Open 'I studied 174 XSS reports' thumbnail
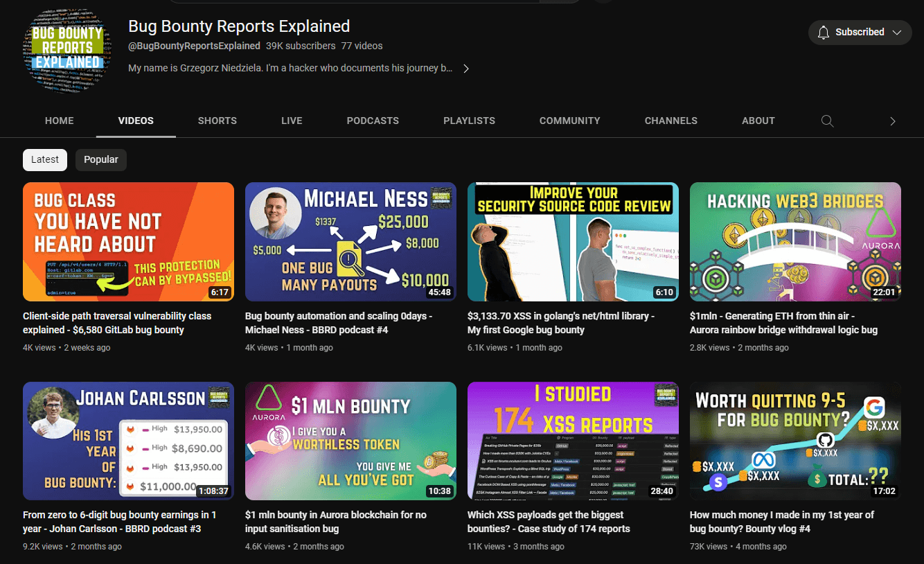This screenshot has width=924, height=564. [x=573, y=441]
